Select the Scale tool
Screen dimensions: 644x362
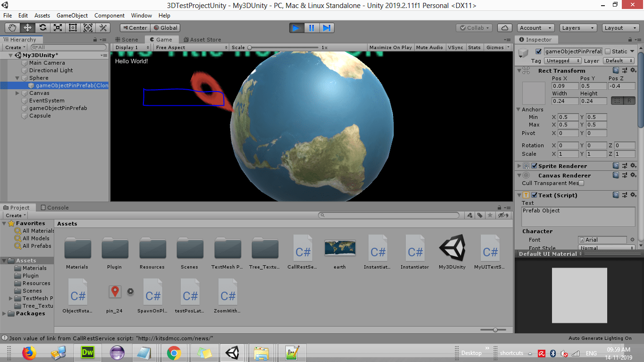point(58,28)
